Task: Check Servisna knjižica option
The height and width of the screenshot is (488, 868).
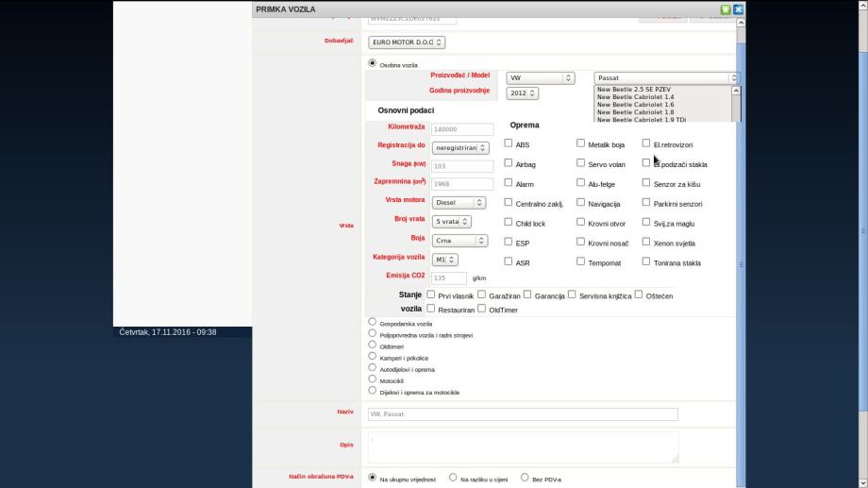Action: click(x=572, y=294)
